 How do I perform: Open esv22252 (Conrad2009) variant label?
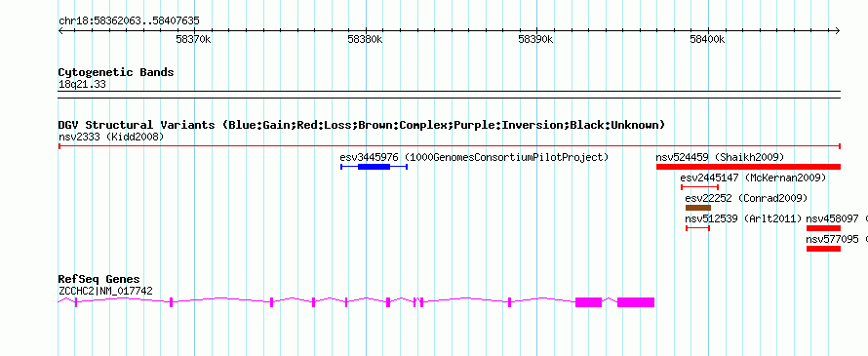click(746, 198)
